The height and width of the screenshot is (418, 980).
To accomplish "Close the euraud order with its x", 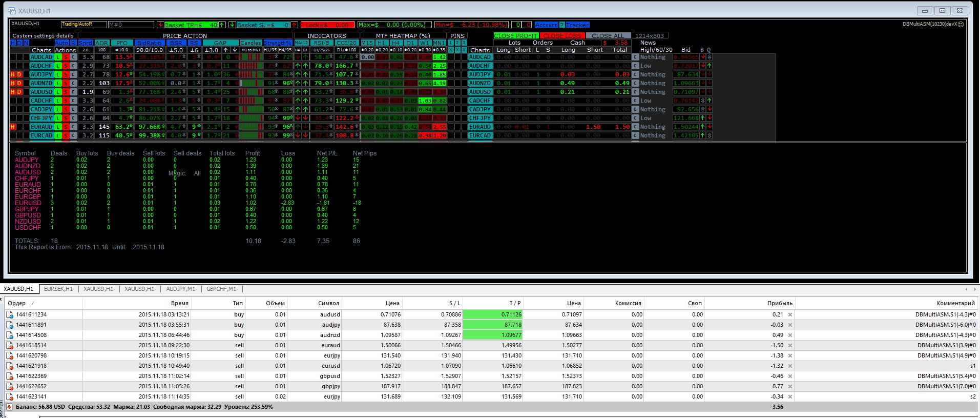I will tap(790, 346).
